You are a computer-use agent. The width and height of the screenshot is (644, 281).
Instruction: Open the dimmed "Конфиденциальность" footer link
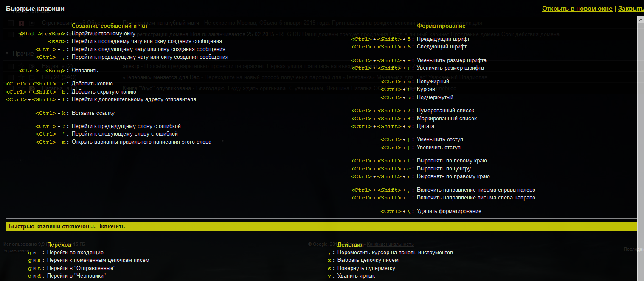[390, 244]
